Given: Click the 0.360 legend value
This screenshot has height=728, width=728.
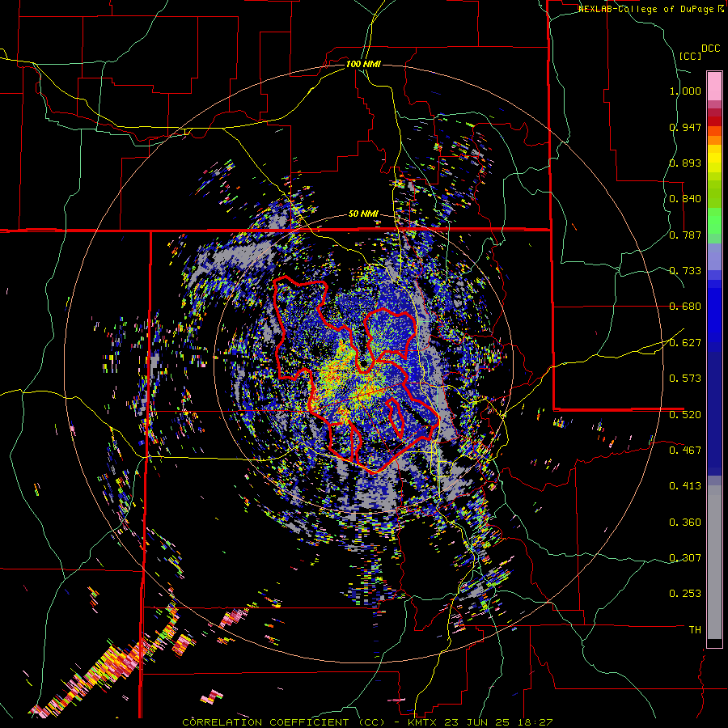Looking at the screenshot, I should pos(685,522).
